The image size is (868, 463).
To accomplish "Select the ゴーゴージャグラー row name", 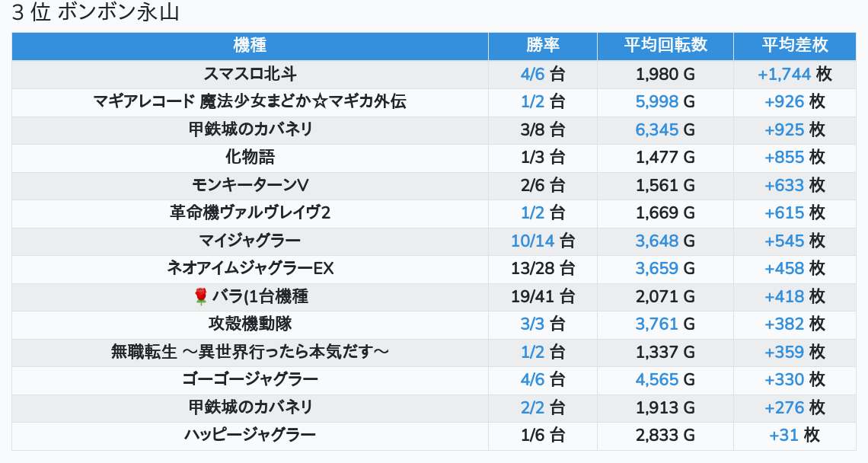I will click(250, 379).
